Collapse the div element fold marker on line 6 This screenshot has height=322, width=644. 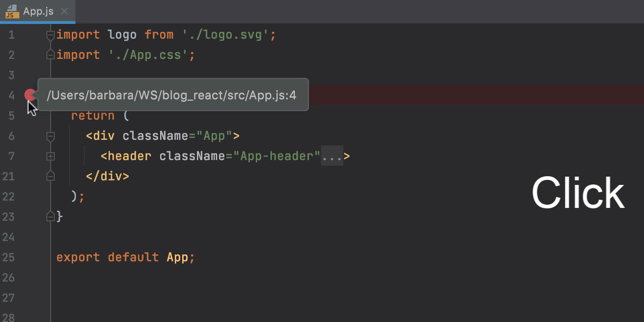[51, 136]
